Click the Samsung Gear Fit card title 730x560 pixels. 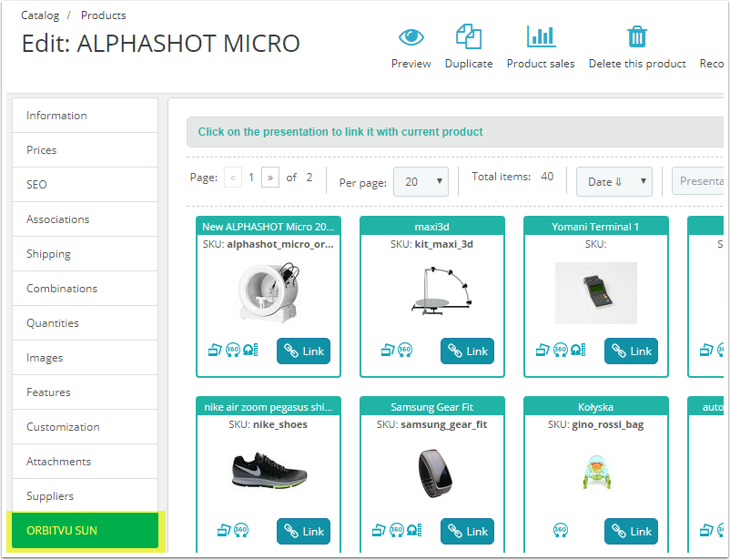(x=432, y=407)
